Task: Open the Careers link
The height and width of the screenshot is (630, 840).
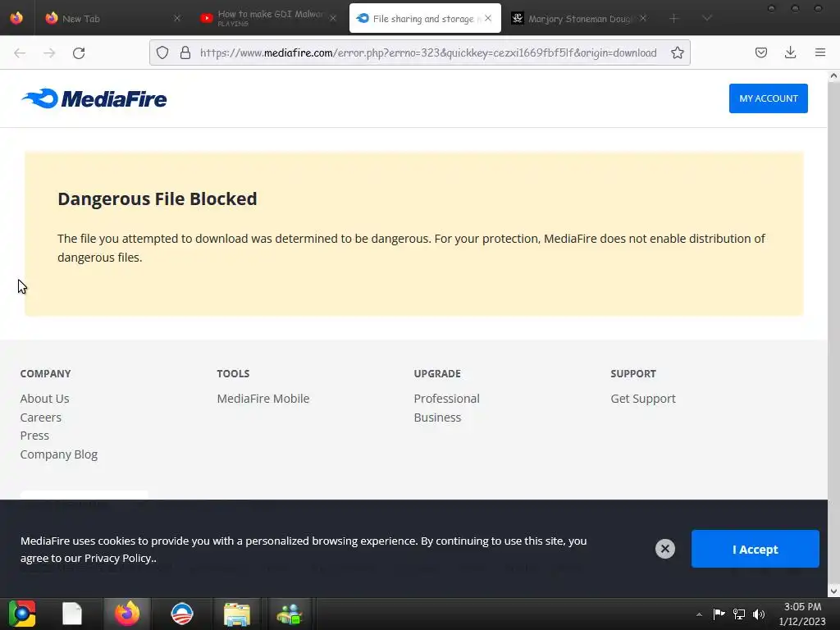Action: click(41, 418)
